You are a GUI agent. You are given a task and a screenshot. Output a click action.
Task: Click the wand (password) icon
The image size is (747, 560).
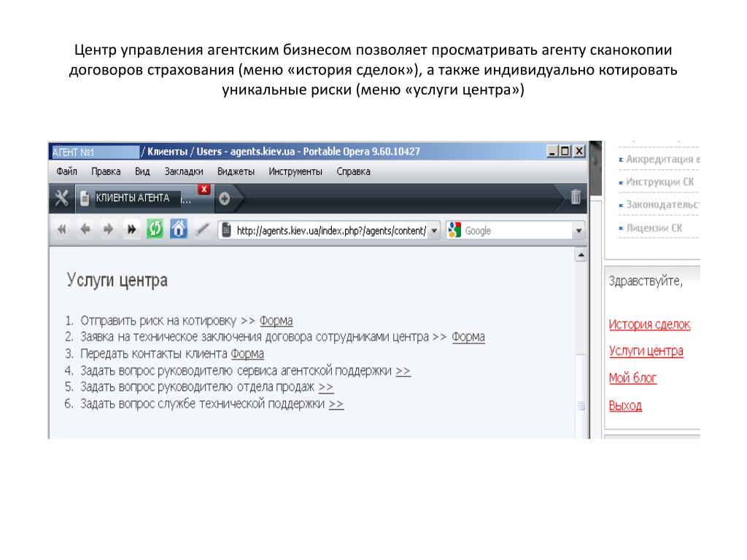(203, 230)
